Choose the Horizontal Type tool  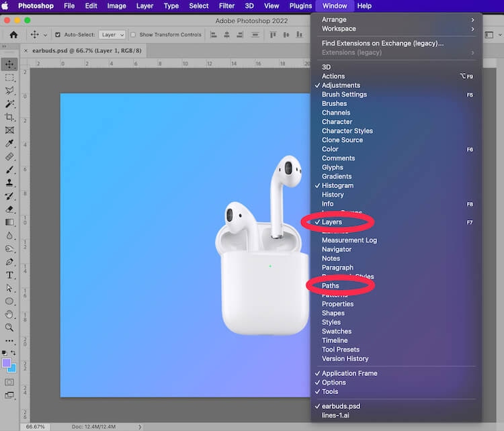tap(9, 275)
